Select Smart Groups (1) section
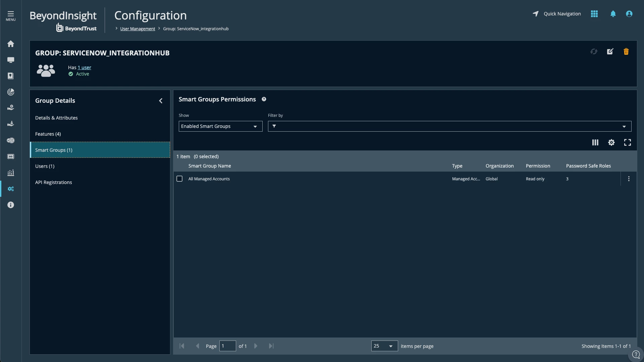 [100, 150]
